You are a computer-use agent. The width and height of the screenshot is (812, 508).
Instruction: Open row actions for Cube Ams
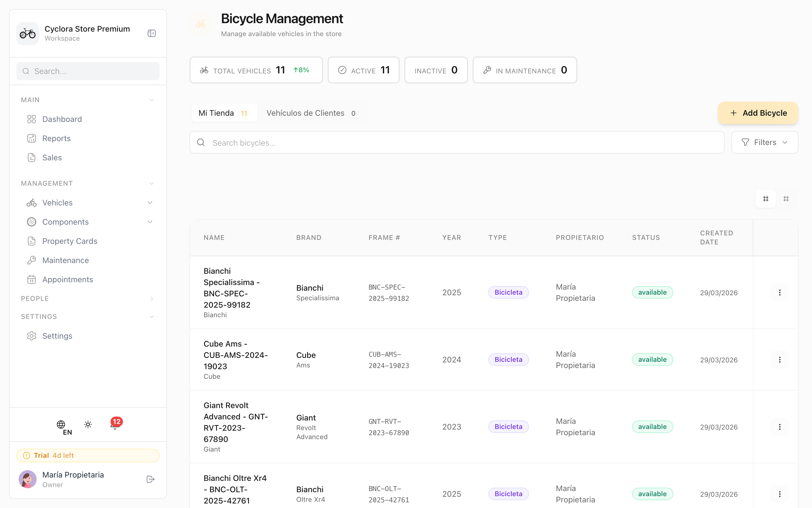(x=780, y=360)
